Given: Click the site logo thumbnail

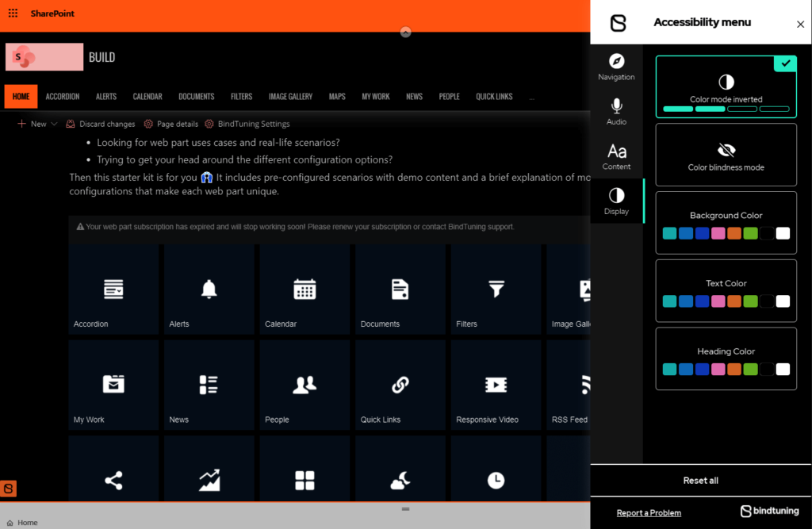Looking at the screenshot, I should [x=44, y=57].
